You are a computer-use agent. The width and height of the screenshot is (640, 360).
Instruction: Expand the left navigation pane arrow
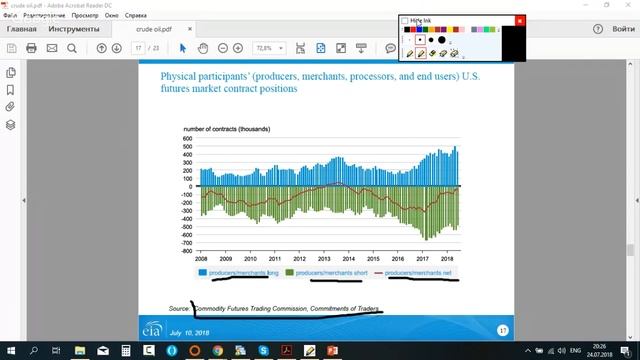(24, 200)
